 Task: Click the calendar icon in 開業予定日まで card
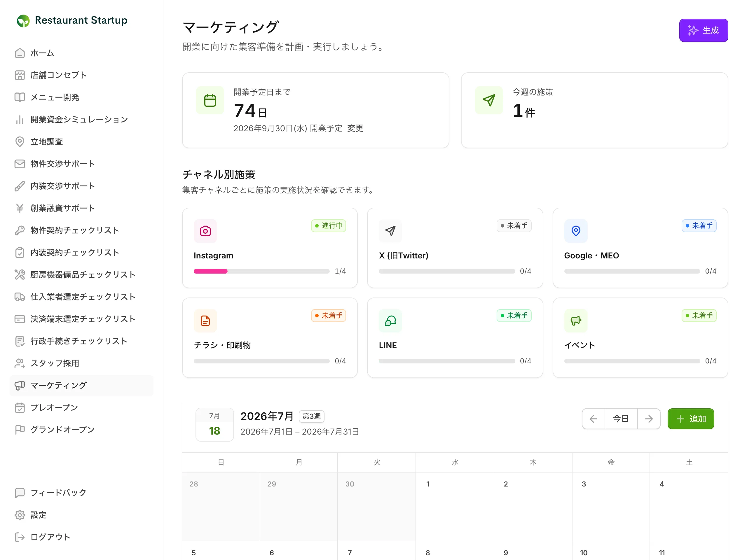210,100
